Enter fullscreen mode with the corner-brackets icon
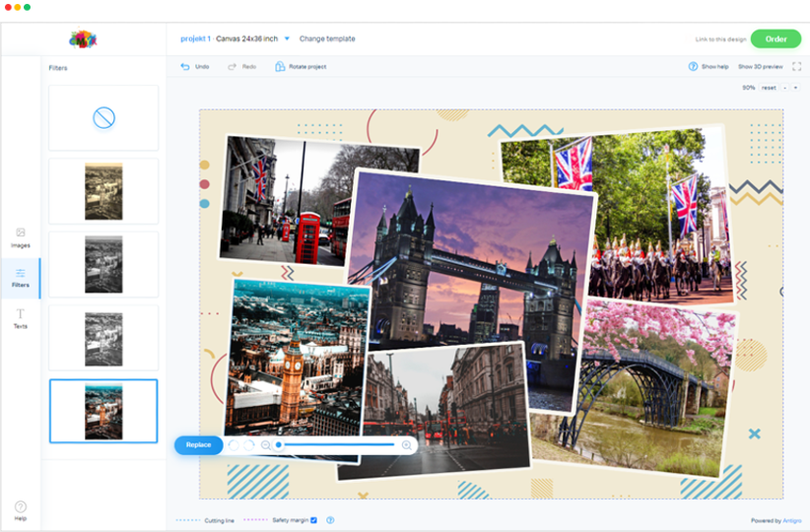 coord(796,67)
